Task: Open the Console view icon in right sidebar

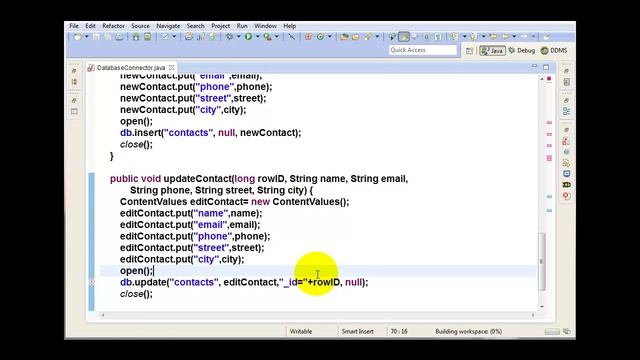Action: [x=567, y=173]
